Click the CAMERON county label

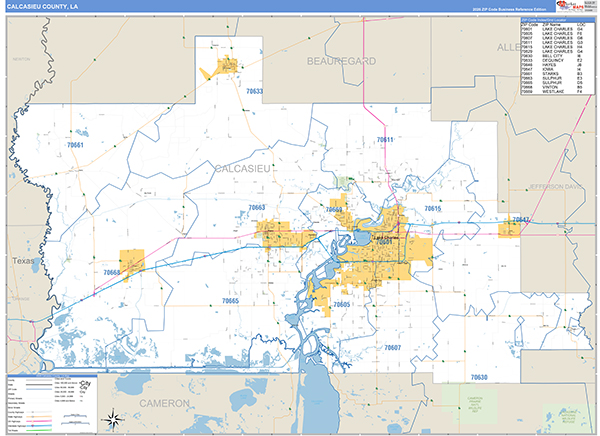(x=164, y=403)
